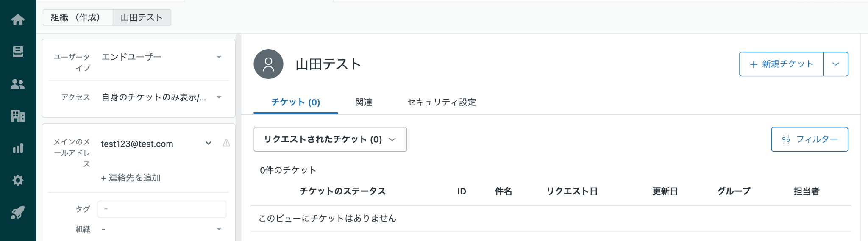Image resolution: width=868 pixels, height=241 pixels.
Task: Open the Admin gear icon
Action: pos(18,180)
